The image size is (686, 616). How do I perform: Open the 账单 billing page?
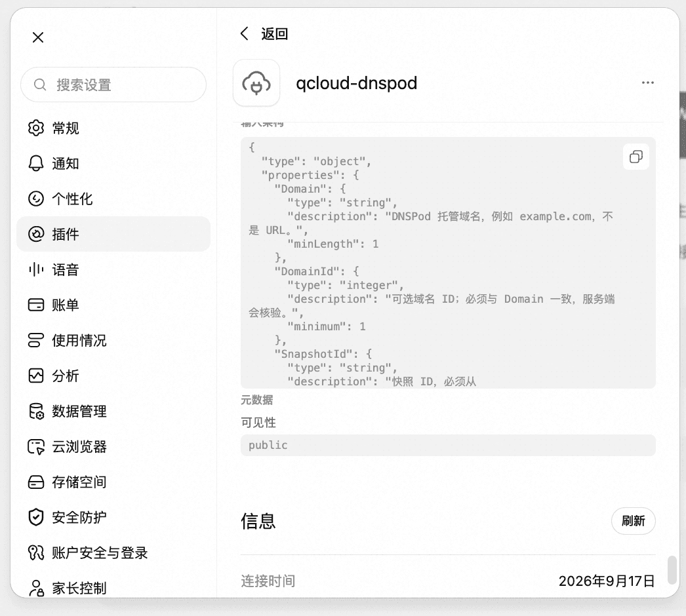(x=113, y=305)
